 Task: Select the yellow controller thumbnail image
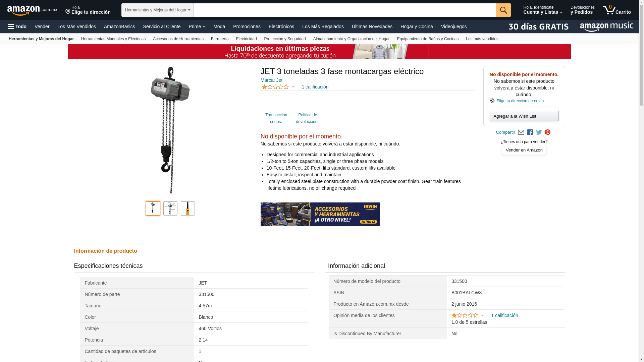[x=188, y=208]
